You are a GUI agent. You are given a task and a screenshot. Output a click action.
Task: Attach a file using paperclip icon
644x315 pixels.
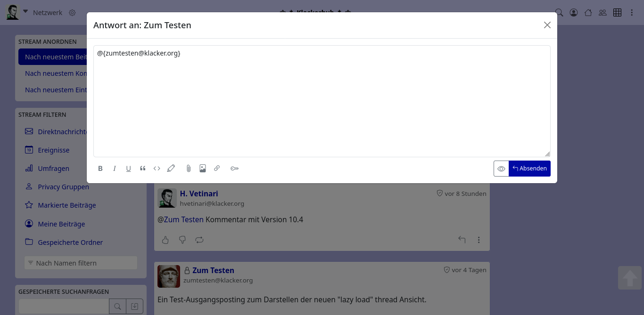click(x=189, y=169)
